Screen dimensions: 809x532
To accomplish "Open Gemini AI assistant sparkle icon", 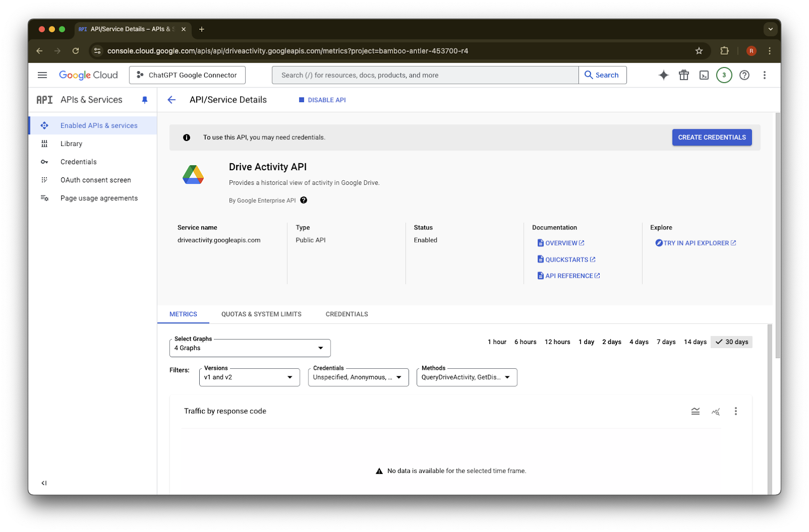I will (663, 75).
